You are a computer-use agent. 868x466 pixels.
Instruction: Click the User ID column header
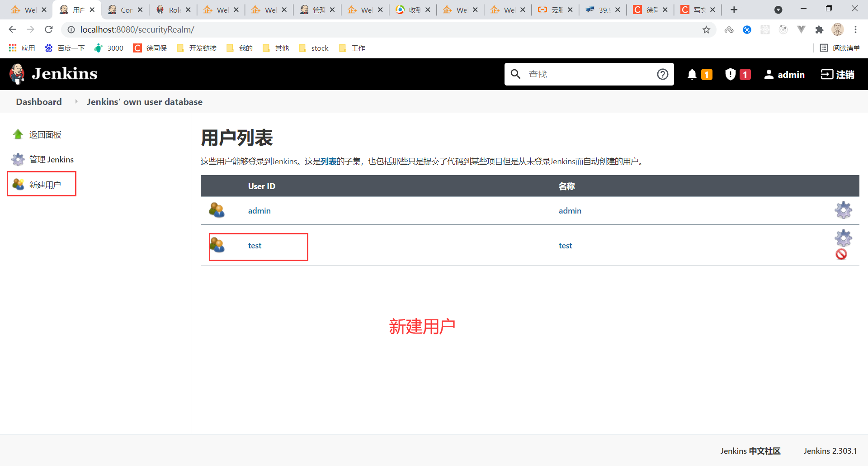(262, 186)
